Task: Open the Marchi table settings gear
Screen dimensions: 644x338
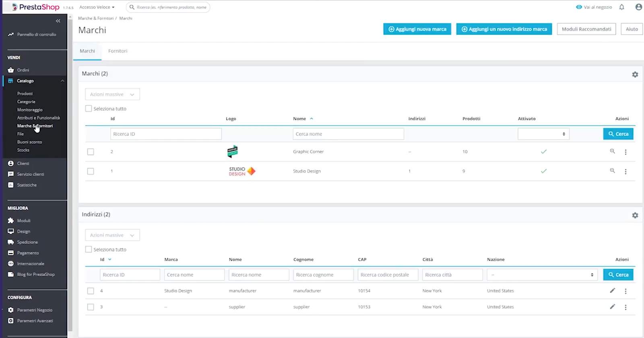Action: pyautogui.click(x=635, y=74)
